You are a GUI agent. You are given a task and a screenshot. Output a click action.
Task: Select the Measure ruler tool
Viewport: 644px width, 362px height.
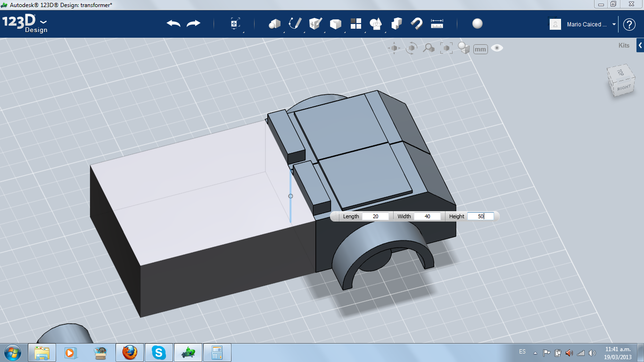click(437, 24)
